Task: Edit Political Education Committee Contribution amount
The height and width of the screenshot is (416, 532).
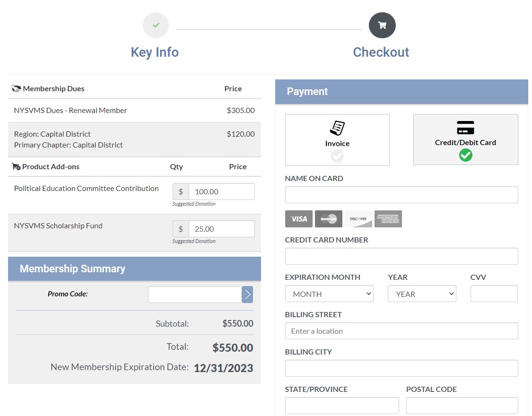Action: tap(222, 191)
